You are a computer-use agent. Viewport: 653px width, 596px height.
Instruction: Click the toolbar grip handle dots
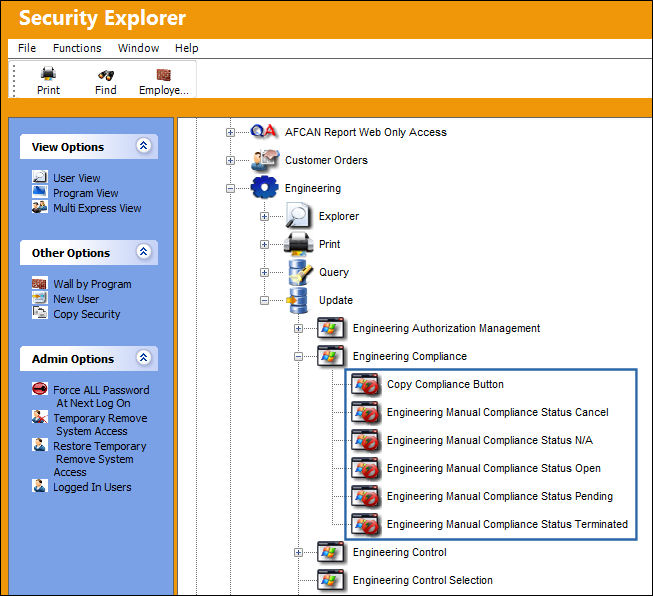(x=14, y=80)
